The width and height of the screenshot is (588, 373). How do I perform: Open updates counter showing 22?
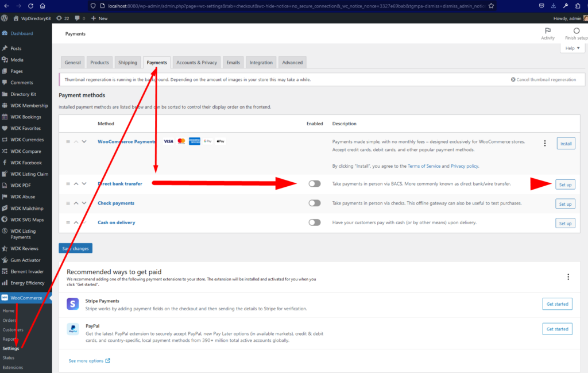63,18
